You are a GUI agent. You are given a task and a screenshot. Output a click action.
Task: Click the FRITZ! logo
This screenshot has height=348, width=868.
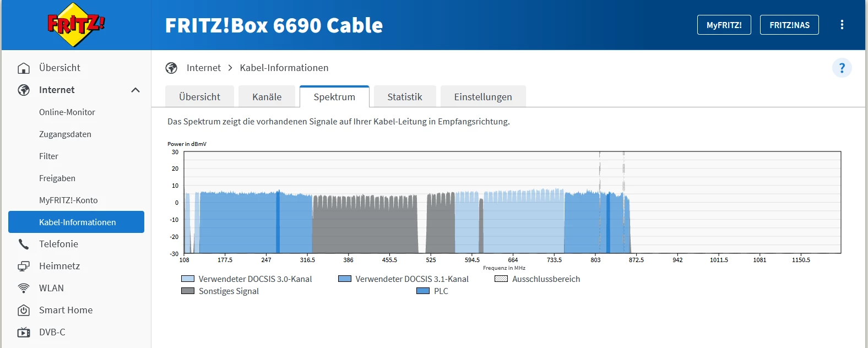(x=76, y=25)
